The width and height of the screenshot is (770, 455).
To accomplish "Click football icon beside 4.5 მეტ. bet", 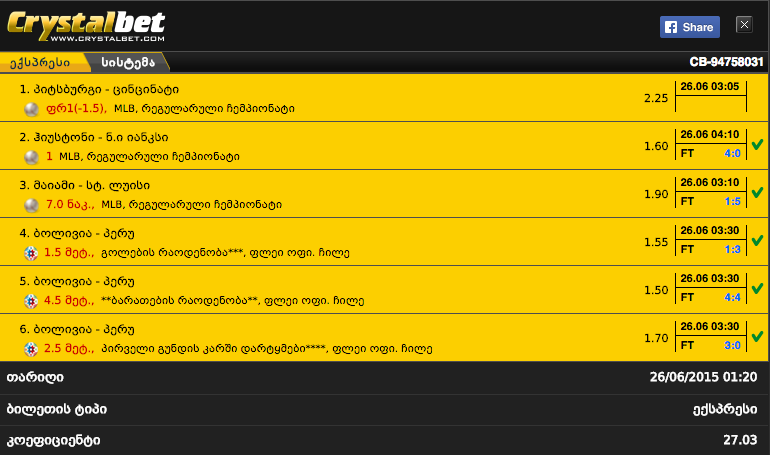I will click(31, 301).
